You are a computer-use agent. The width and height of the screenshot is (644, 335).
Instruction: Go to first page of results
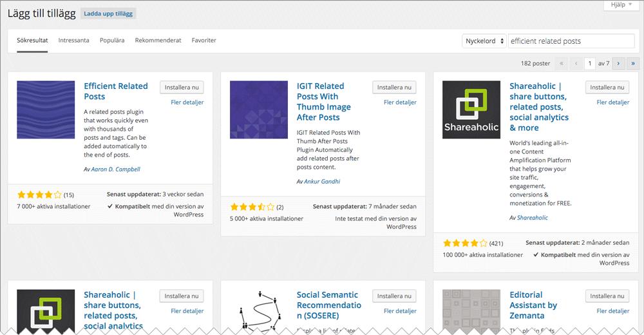point(562,63)
